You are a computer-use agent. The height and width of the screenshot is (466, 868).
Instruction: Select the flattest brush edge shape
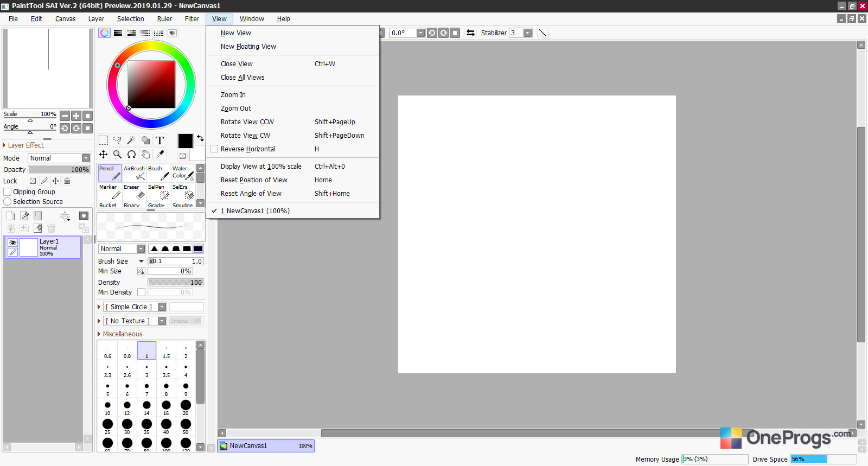pos(198,249)
